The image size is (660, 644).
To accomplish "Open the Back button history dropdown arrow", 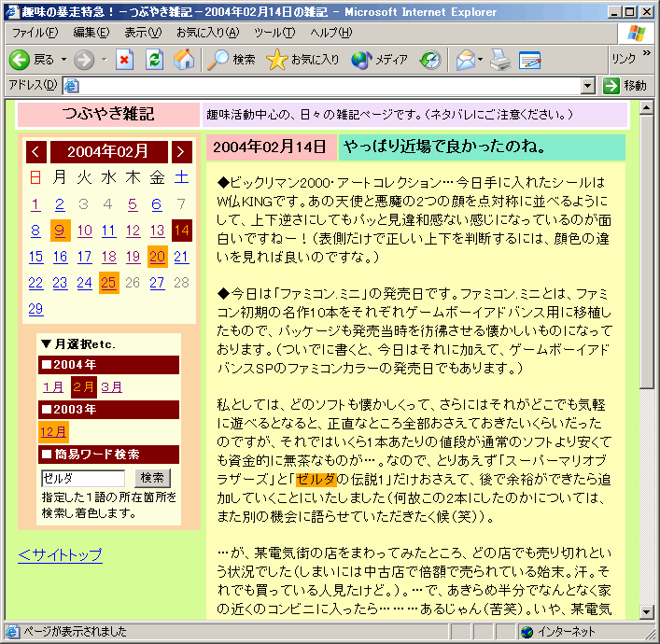I will (x=64, y=60).
